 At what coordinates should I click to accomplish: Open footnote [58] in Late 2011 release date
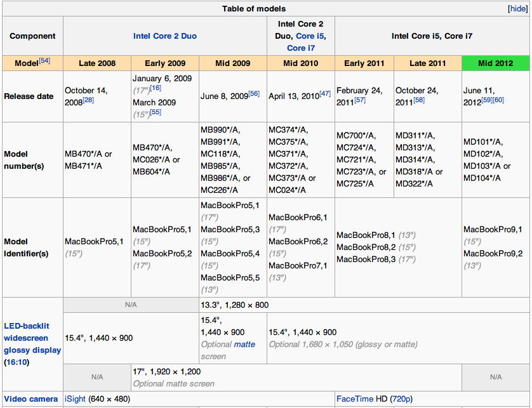[419, 100]
